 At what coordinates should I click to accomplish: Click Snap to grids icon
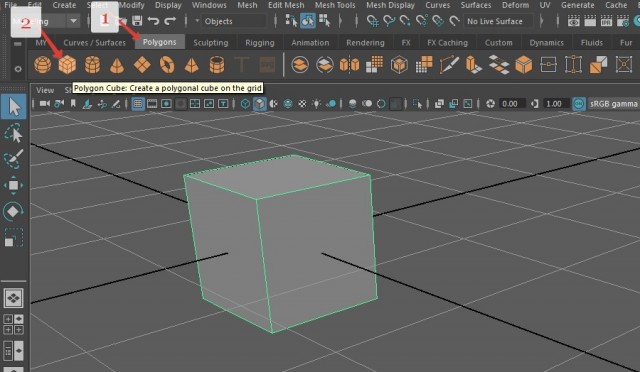tap(373, 21)
